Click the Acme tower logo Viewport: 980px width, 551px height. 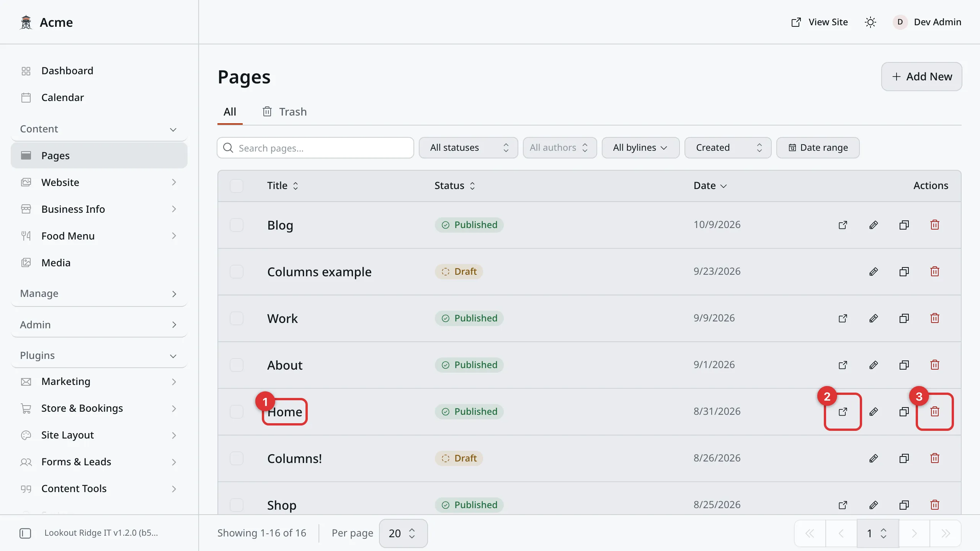click(x=26, y=22)
